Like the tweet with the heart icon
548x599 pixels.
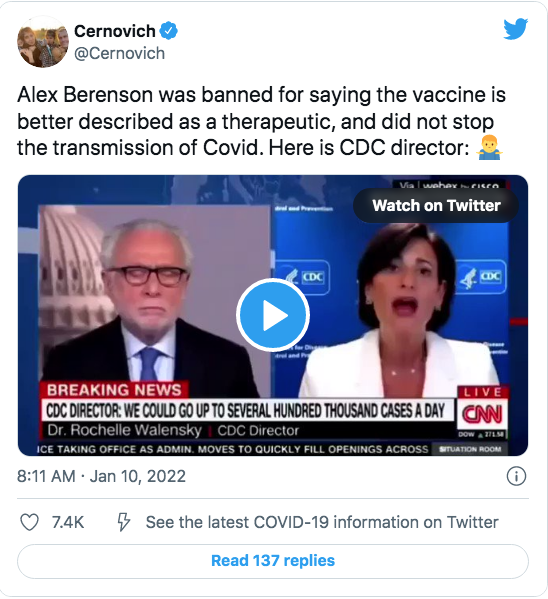click(29, 522)
